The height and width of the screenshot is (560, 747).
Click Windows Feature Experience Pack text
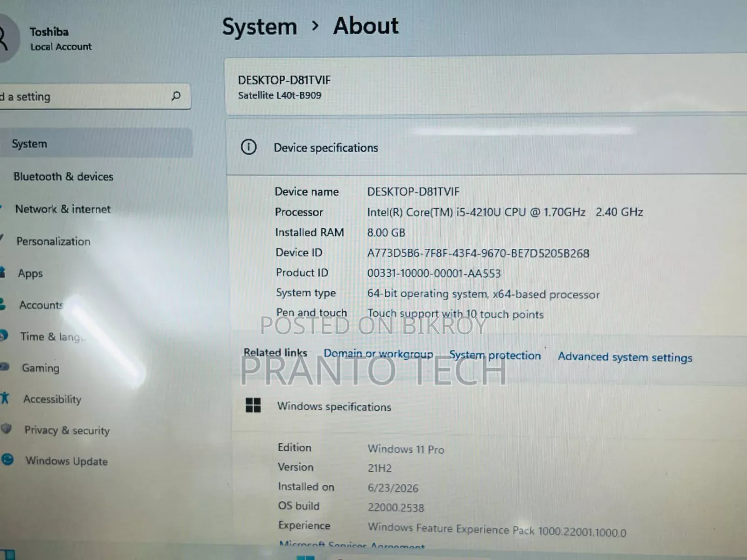(x=497, y=530)
